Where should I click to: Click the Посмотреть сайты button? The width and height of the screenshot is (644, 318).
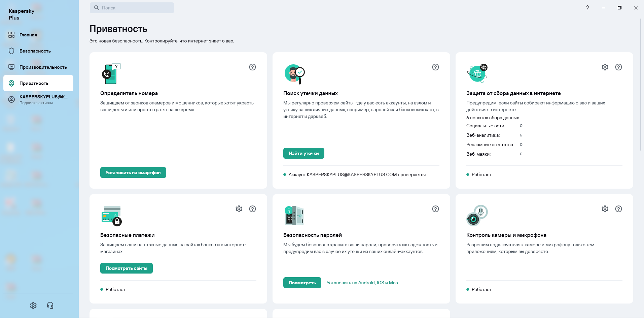click(x=127, y=268)
